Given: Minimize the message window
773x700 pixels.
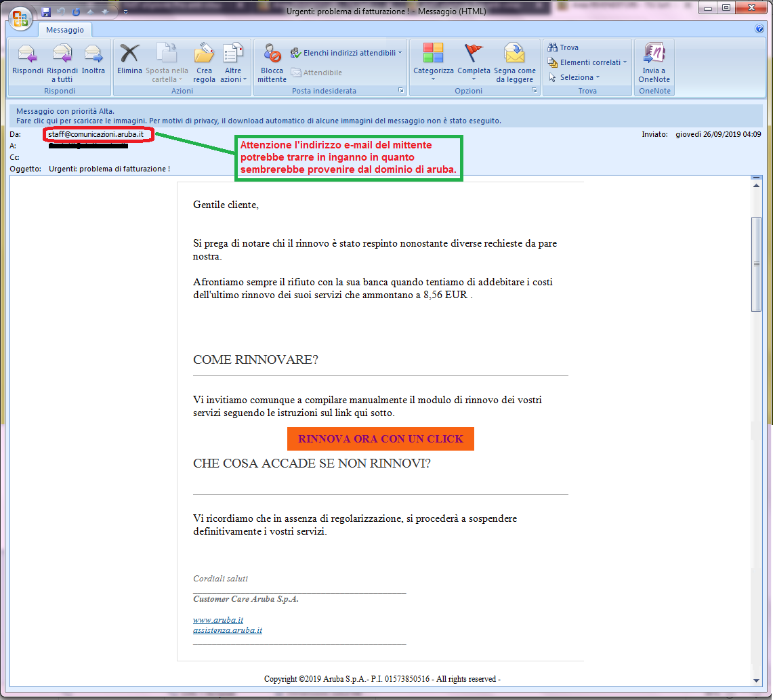Looking at the screenshot, I should 708,8.
